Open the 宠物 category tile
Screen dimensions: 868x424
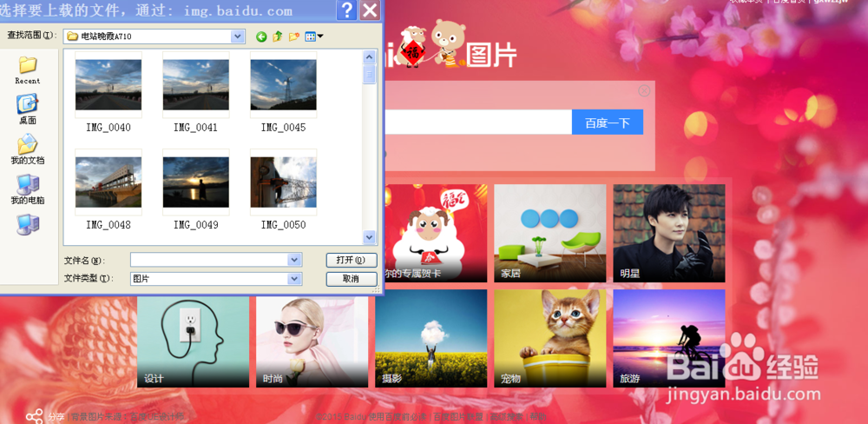pos(550,338)
